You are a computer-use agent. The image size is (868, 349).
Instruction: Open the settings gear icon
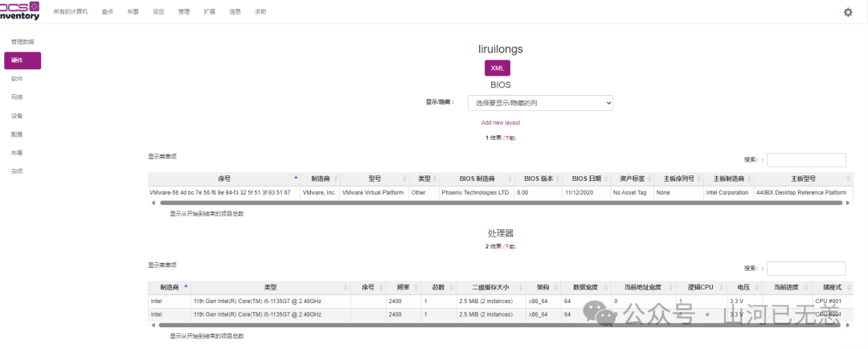pyautogui.click(x=848, y=12)
